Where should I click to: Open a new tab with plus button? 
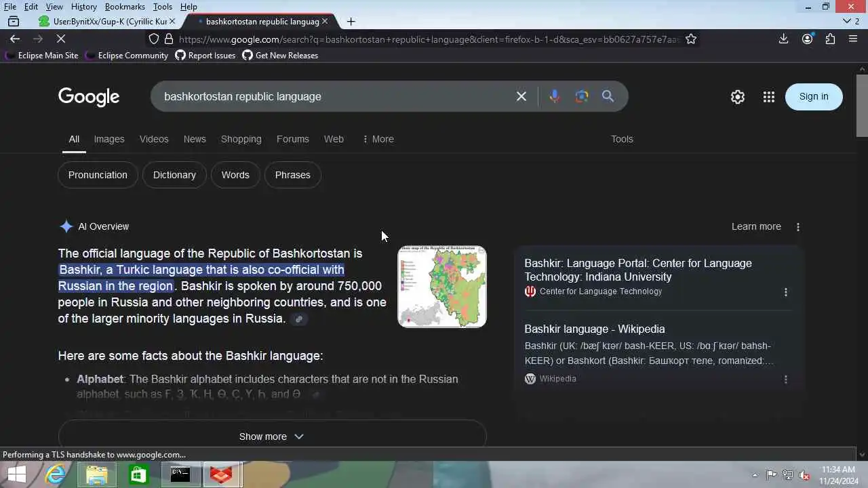point(351,21)
